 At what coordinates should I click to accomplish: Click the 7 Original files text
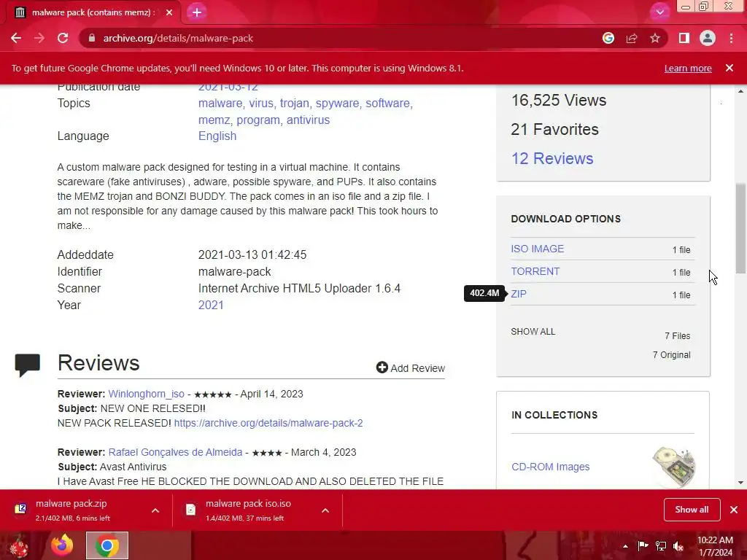tap(671, 355)
